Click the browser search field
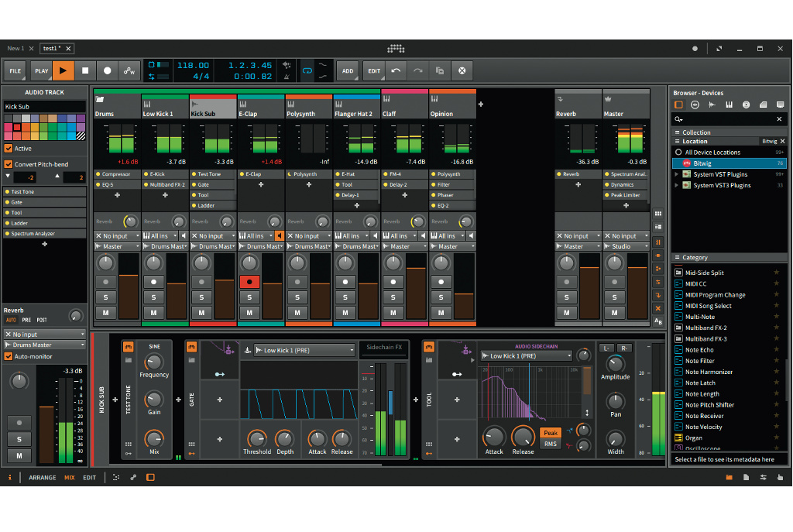This screenshot has width=793, height=532. tap(728, 119)
